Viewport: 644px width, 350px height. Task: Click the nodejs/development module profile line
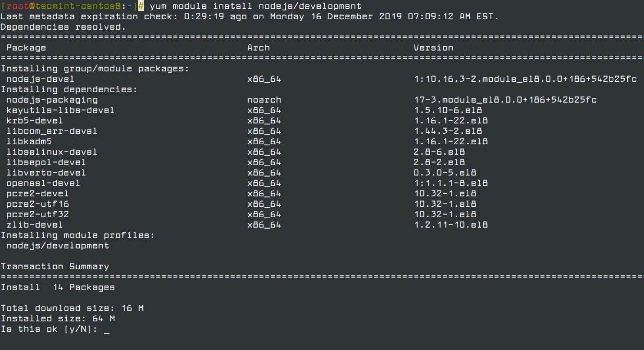(57, 246)
